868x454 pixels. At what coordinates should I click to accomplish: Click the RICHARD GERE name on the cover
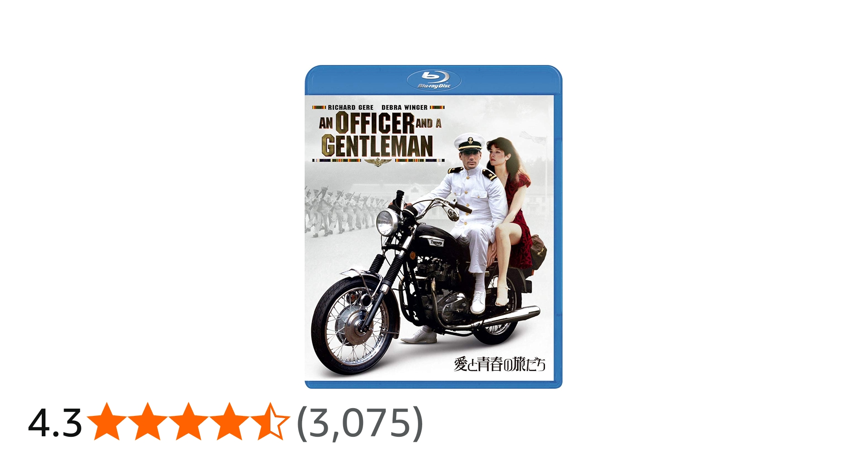350,108
